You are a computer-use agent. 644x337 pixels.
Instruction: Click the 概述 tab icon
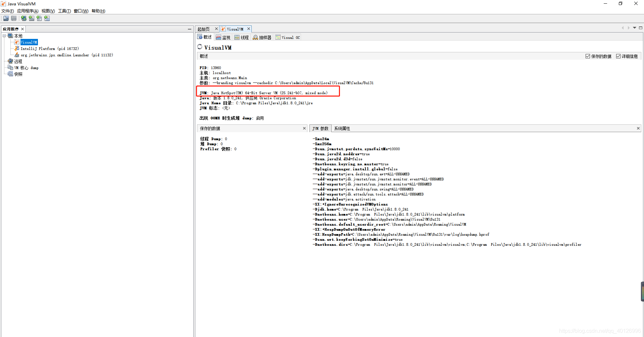200,37
